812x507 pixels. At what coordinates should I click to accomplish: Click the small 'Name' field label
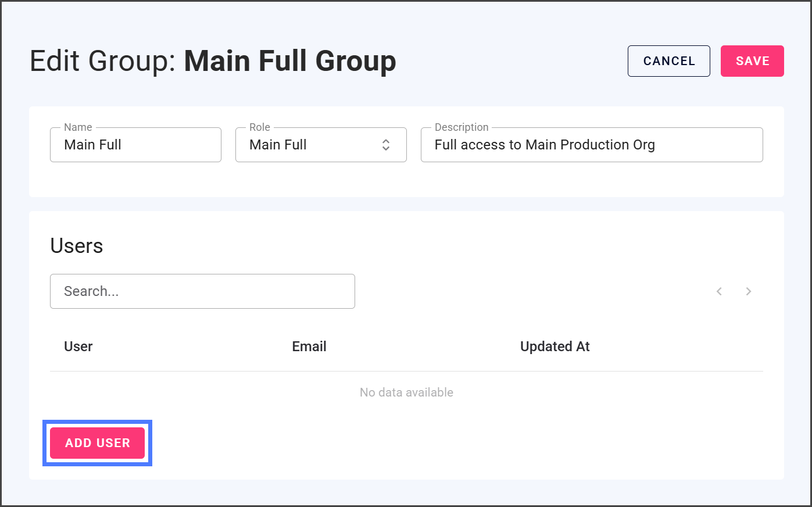pos(78,127)
